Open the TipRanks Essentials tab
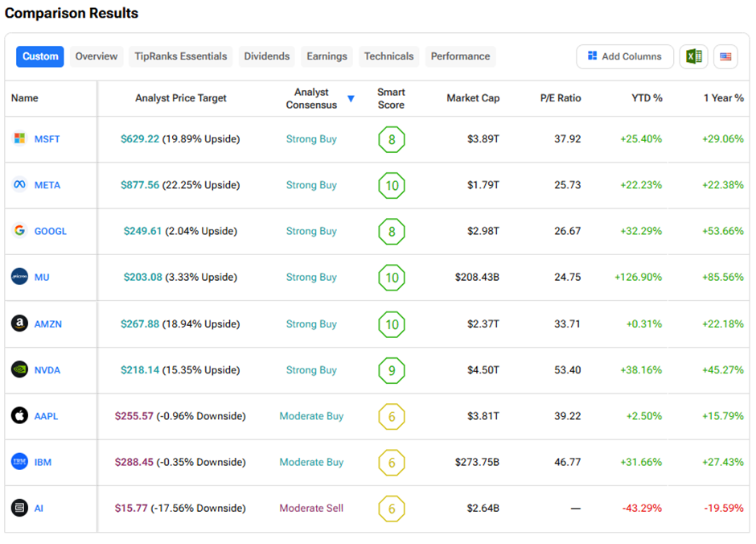The height and width of the screenshot is (544, 756). 181,56
